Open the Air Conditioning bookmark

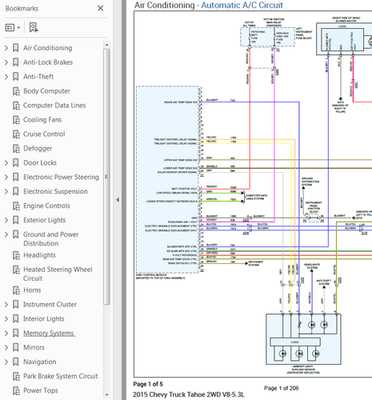coord(48,48)
